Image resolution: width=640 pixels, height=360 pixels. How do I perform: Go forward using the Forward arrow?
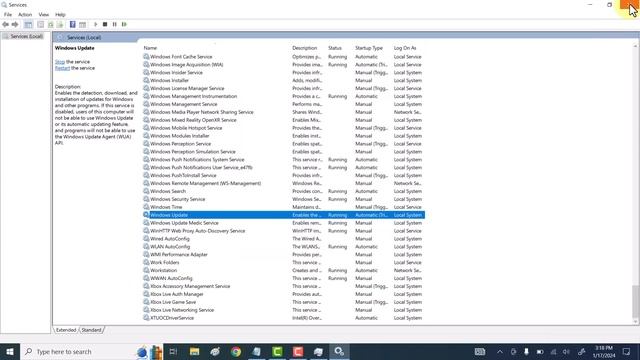(x=15, y=24)
